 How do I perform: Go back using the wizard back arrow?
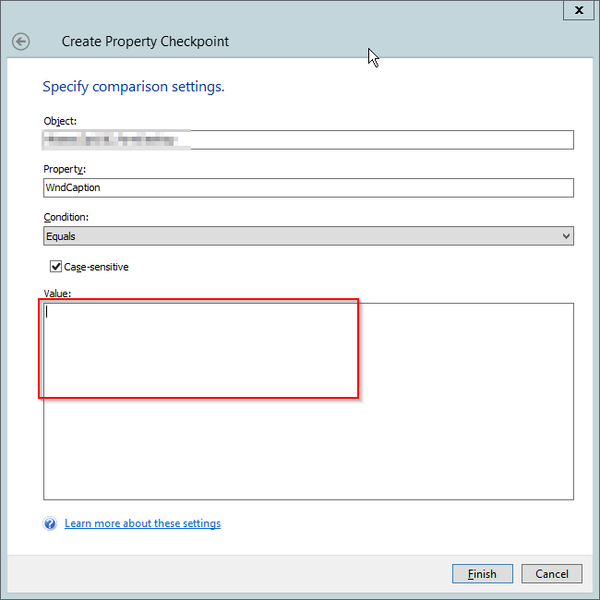[x=21, y=42]
